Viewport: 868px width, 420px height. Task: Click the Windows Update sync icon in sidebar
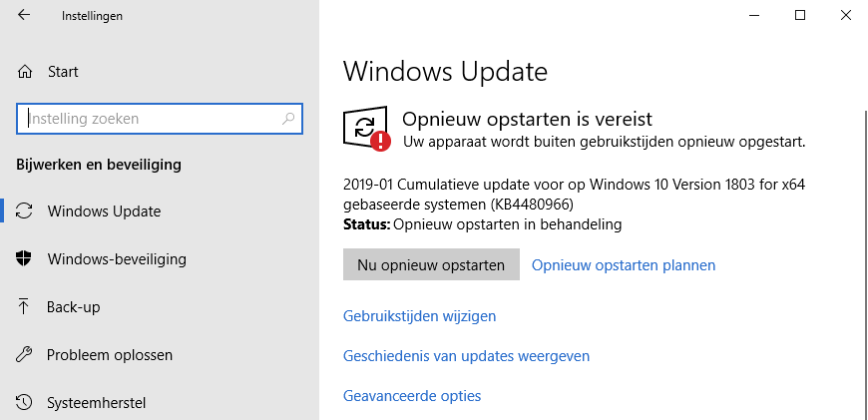point(25,211)
